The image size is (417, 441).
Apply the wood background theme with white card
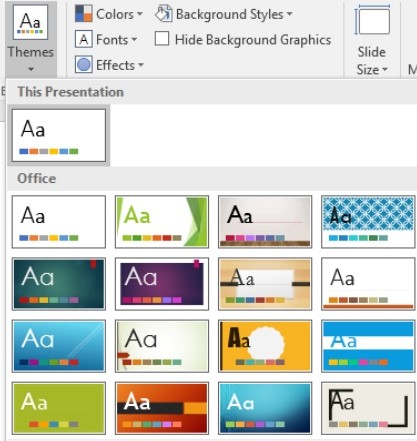click(265, 284)
